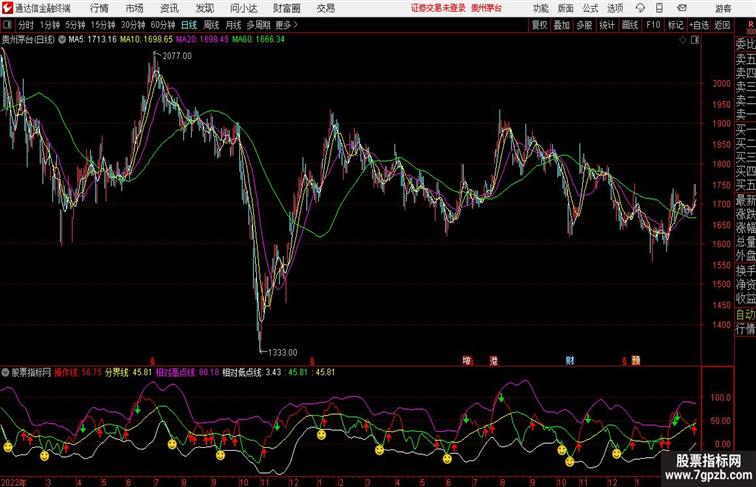Click the 相对高点线 88.18 indicator value
756x487 pixels.
pos(187,372)
